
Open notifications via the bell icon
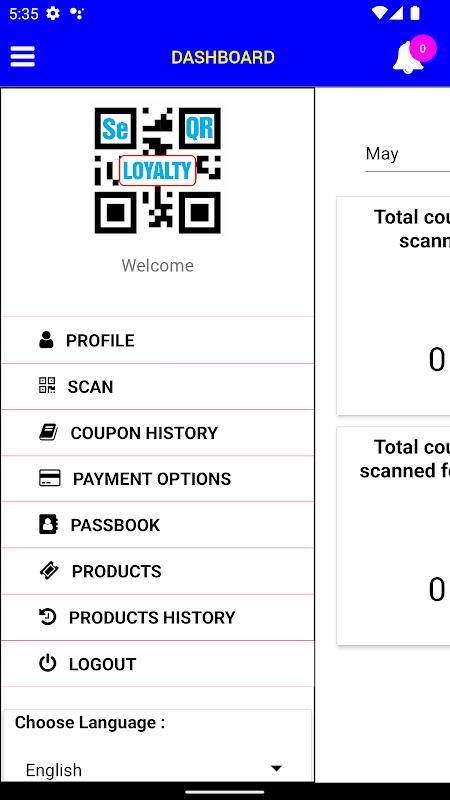(407, 58)
